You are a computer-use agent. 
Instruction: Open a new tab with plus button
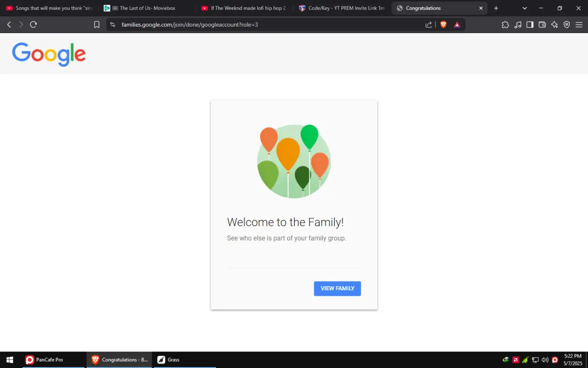[496, 8]
